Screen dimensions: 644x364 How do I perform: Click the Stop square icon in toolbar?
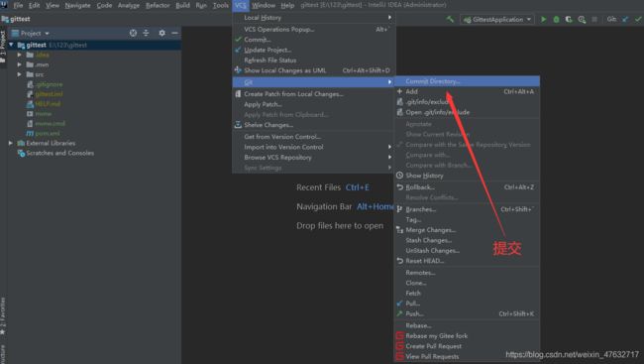(x=594, y=19)
